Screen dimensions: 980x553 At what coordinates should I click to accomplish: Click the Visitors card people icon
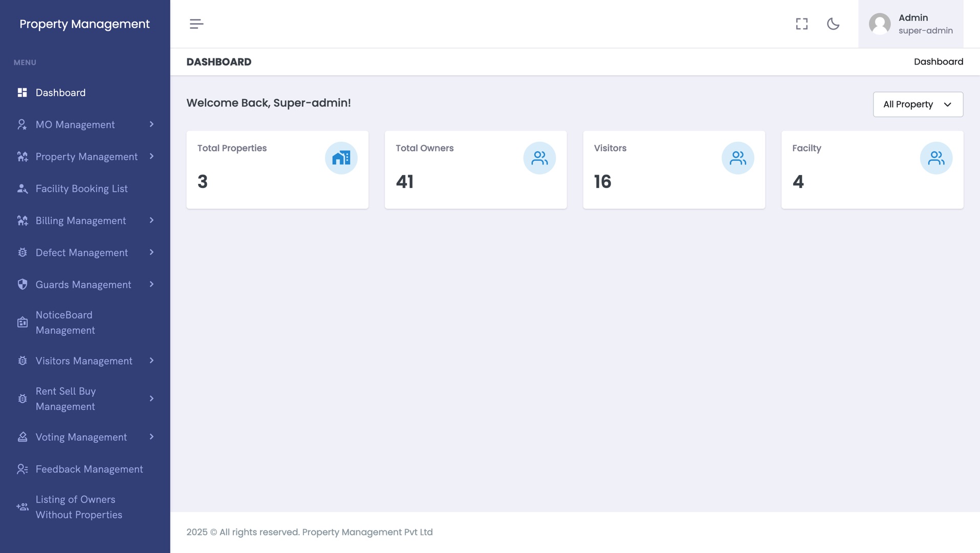tap(737, 158)
